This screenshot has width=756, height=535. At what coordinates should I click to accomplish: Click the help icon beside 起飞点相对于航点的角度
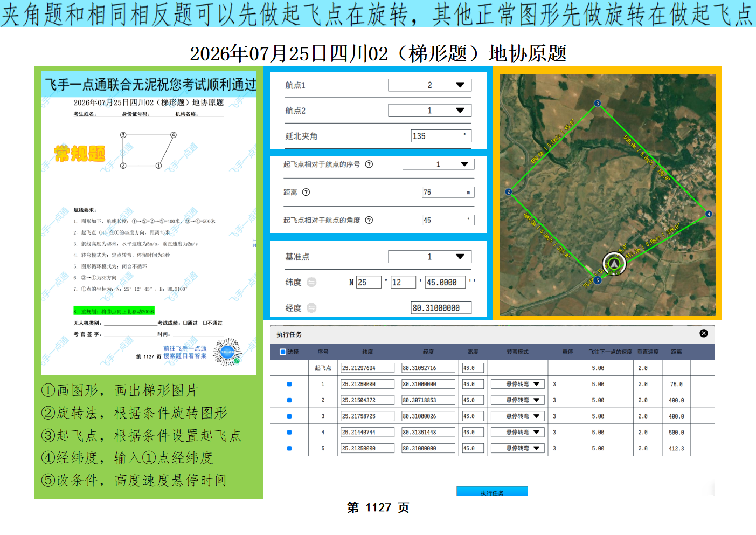369,220
